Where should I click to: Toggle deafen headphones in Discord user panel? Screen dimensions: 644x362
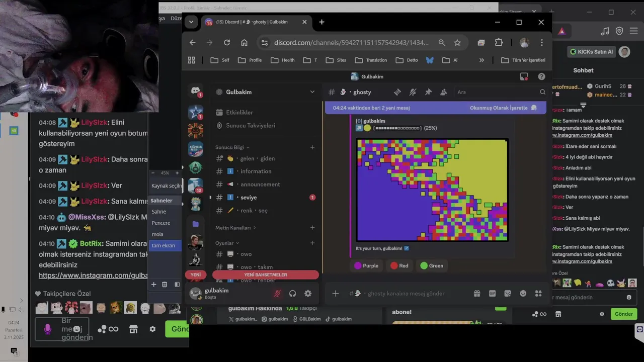click(x=292, y=294)
